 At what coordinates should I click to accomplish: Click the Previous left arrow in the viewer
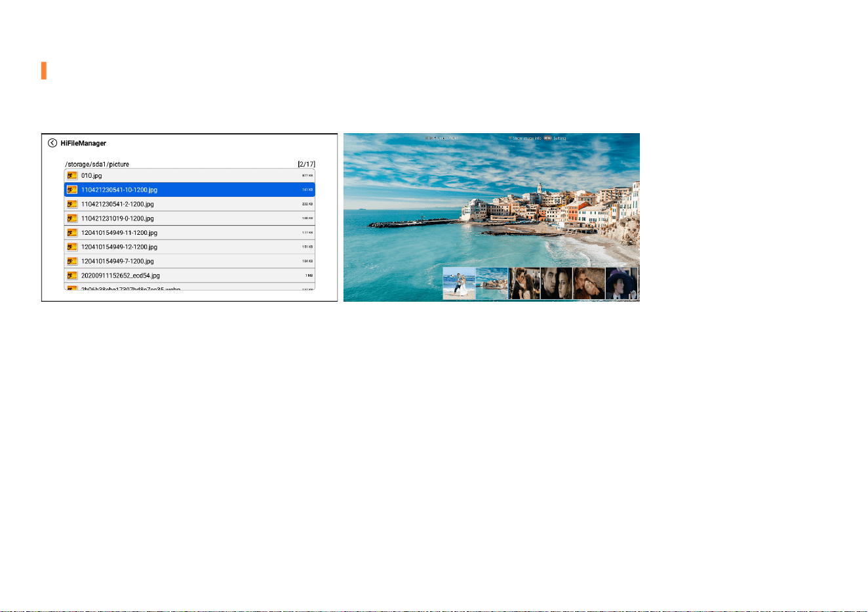pos(427,138)
